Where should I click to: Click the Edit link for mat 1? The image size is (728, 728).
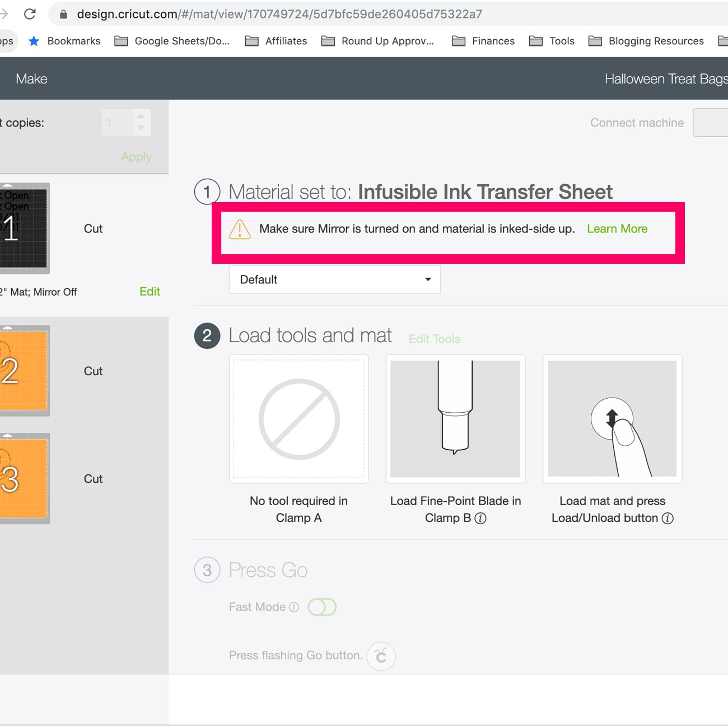click(x=150, y=291)
